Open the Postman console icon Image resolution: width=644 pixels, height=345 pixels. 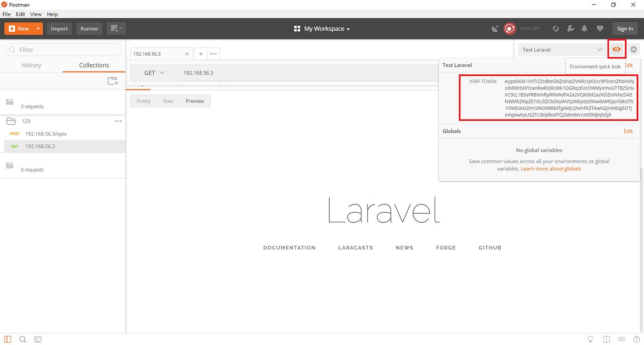[x=38, y=339]
